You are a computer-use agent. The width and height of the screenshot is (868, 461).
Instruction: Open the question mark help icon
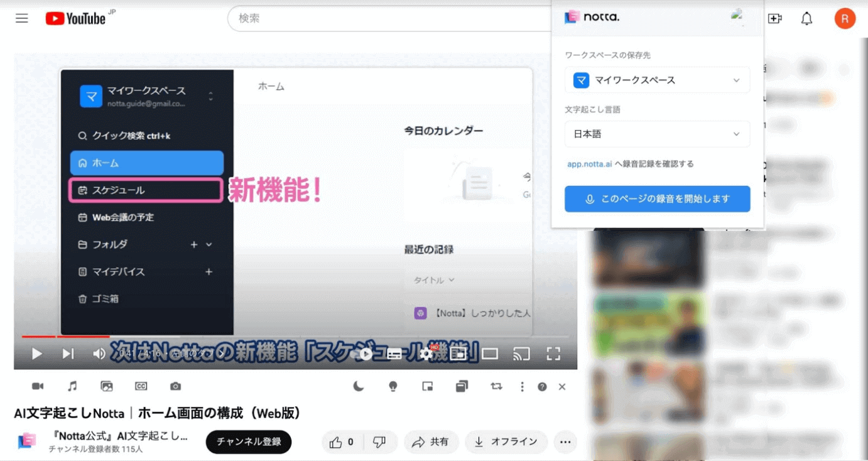coord(542,387)
